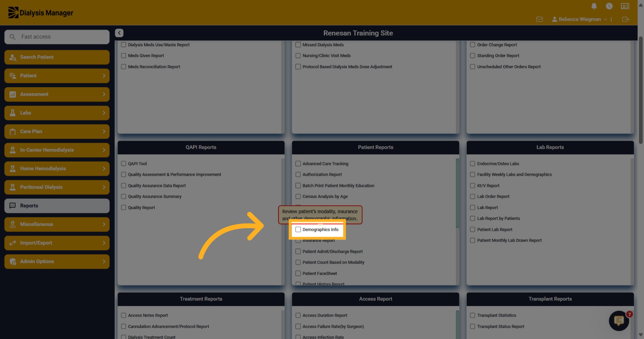The height and width of the screenshot is (339, 644).
Task: Click the Import/Export button
Action: [x=57, y=243]
